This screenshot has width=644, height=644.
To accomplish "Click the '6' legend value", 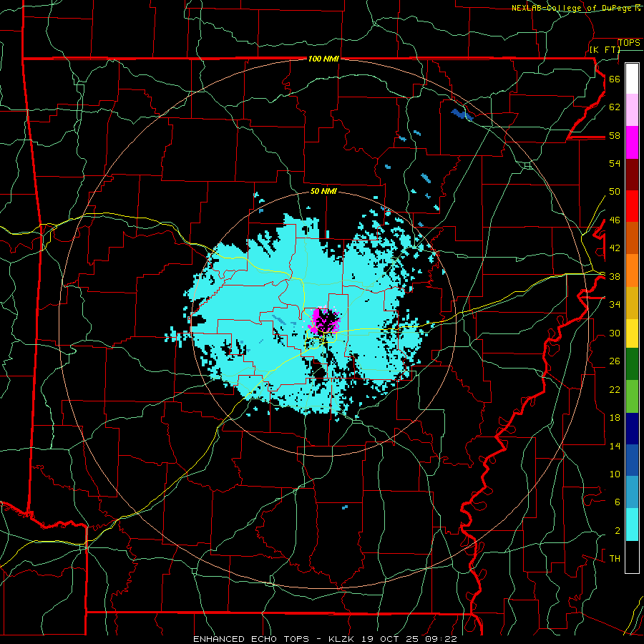I will coord(617,502).
